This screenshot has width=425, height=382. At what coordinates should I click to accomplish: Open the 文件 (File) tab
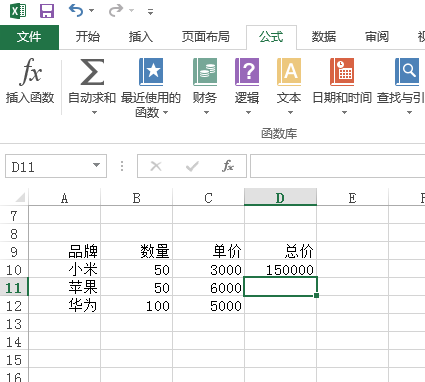coord(29,37)
